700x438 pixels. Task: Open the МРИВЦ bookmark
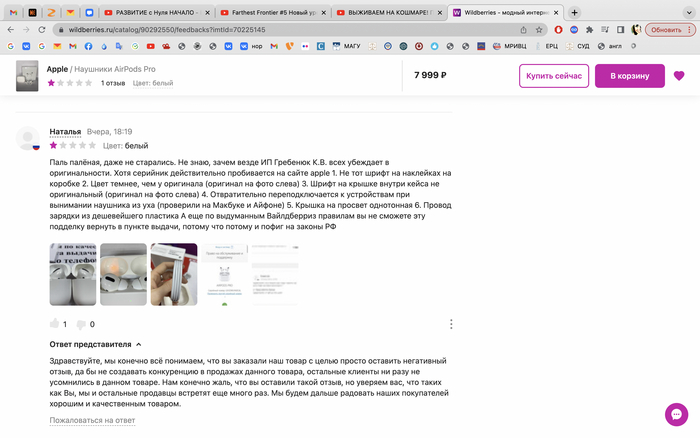click(x=510, y=46)
